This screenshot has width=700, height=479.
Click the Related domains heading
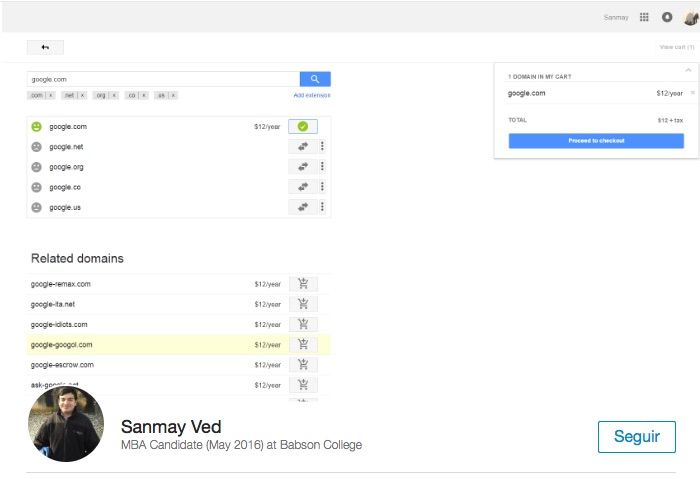tap(77, 258)
